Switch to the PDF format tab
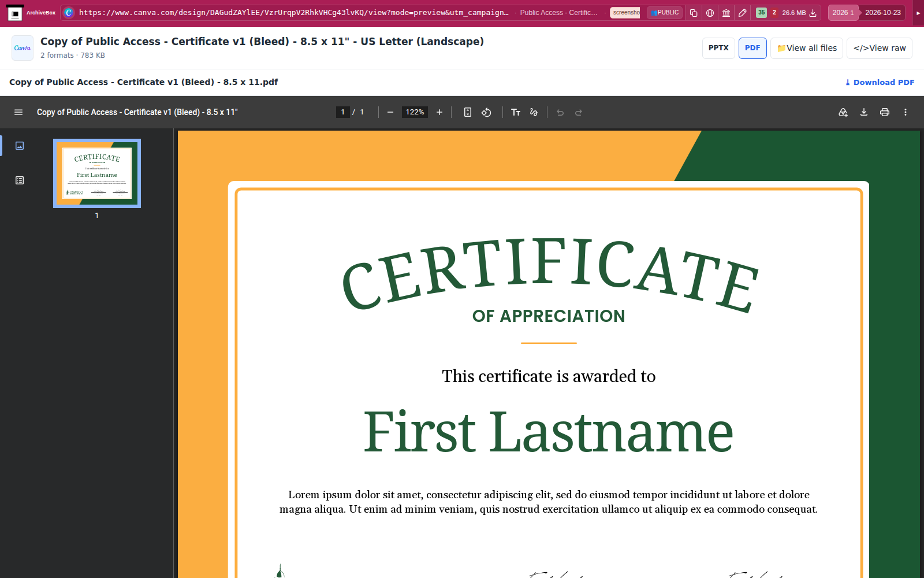 752,48
